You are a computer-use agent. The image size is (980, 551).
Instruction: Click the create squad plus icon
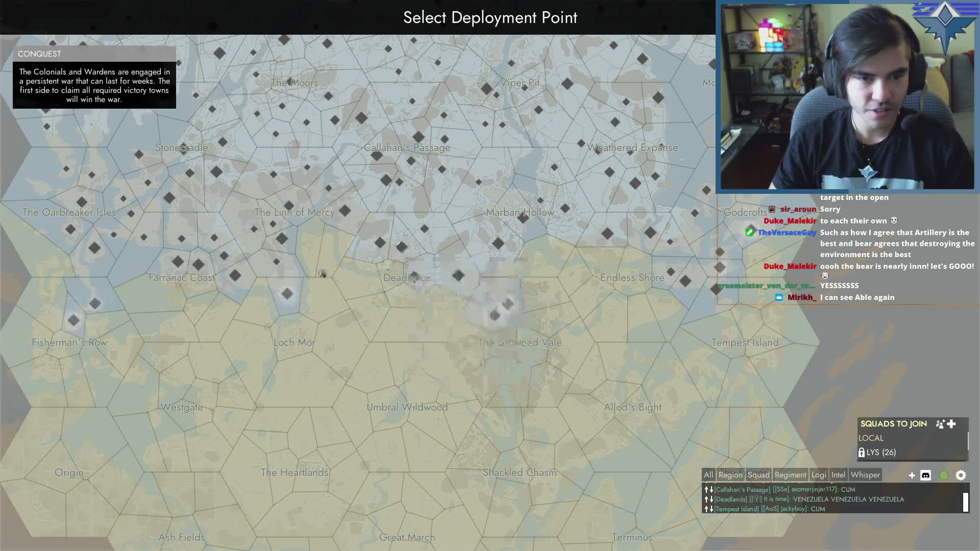point(951,424)
